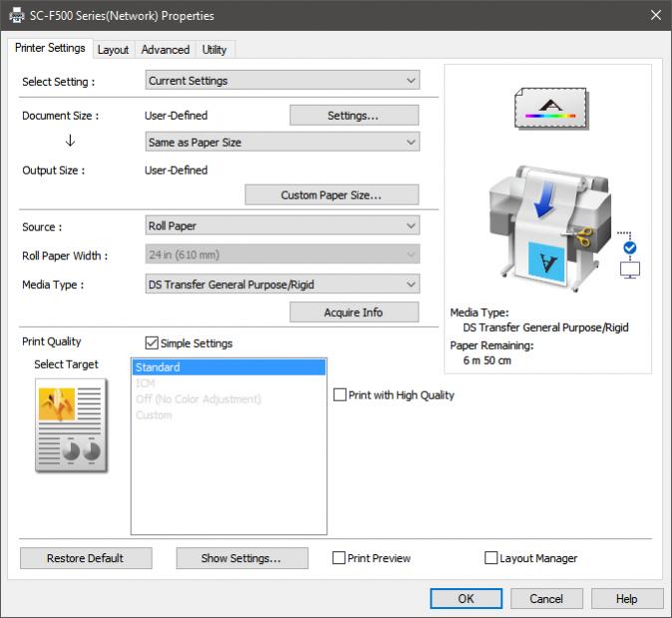Open the Media Type dropdown

(x=282, y=284)
